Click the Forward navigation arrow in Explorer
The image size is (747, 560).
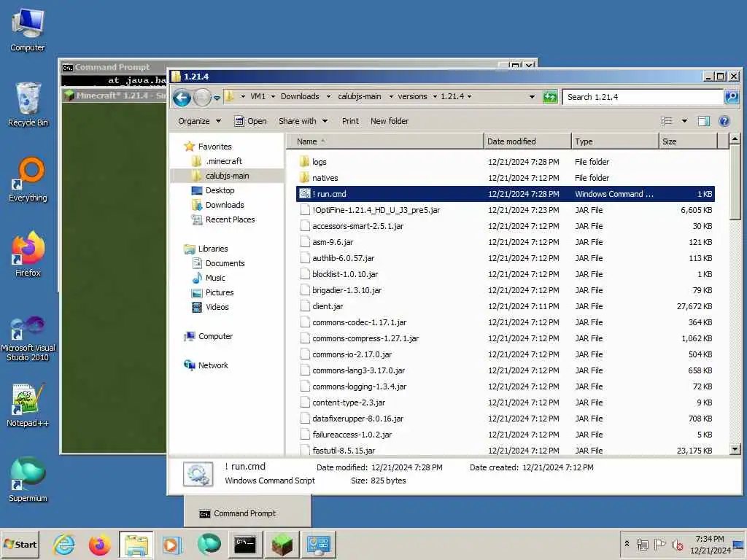[202, 98]
